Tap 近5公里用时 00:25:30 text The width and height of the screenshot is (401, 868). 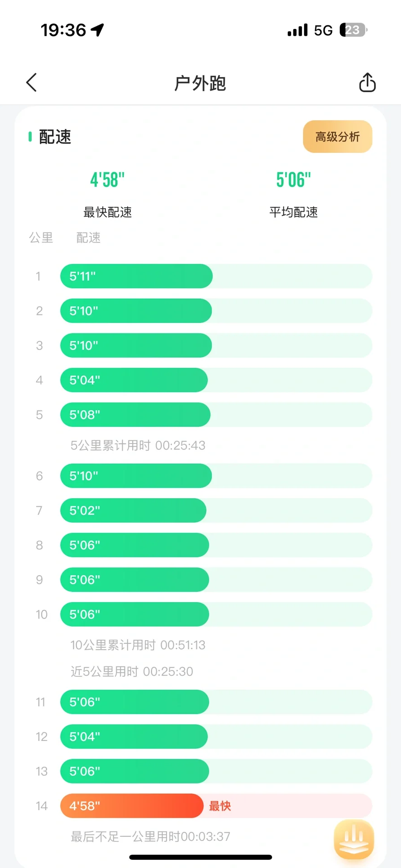132,671
